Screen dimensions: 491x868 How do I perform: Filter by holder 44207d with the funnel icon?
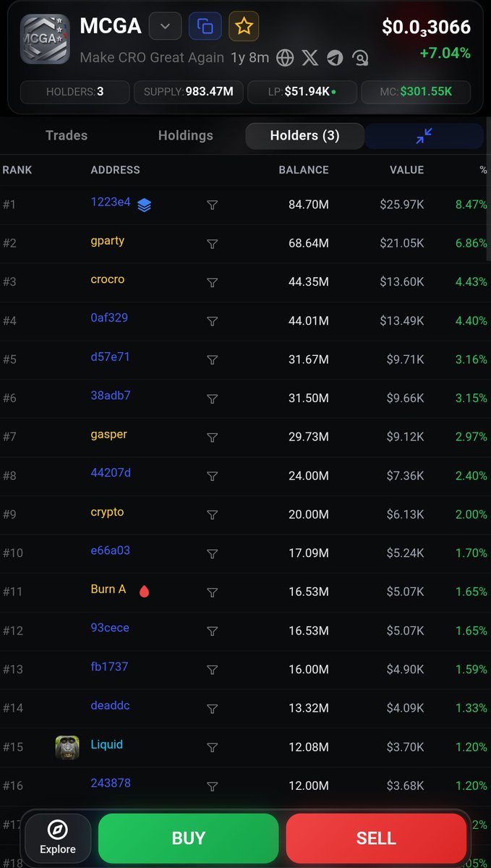click(x=212, y=476)
